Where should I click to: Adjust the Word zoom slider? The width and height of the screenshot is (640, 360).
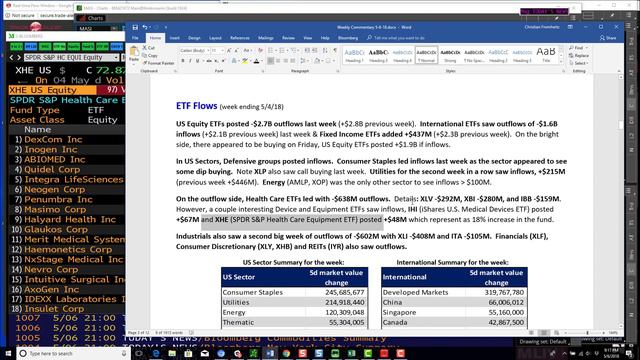[x=588, y=333]
